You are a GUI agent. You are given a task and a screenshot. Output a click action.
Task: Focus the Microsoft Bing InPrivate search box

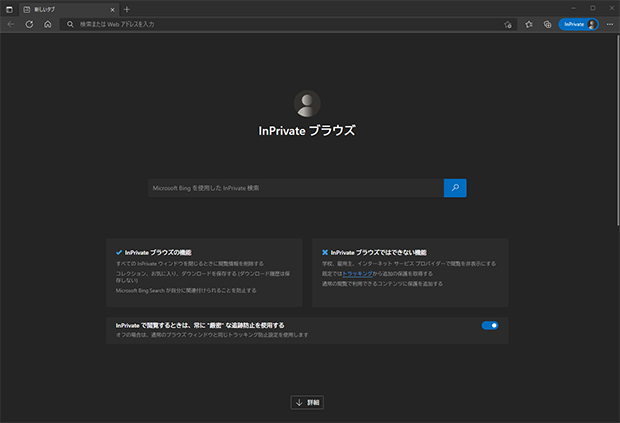tap(296, 188)
